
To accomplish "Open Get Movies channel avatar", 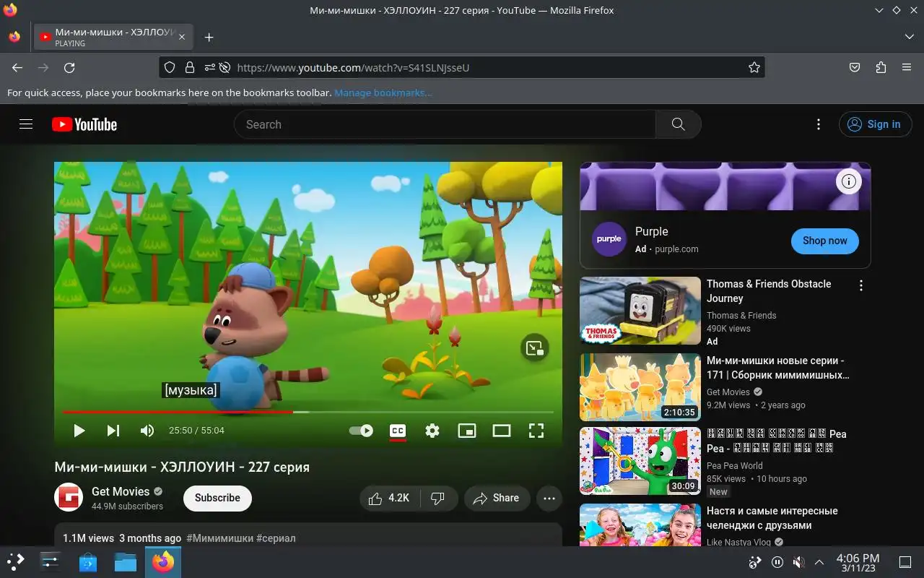I will tap(69, 497).
